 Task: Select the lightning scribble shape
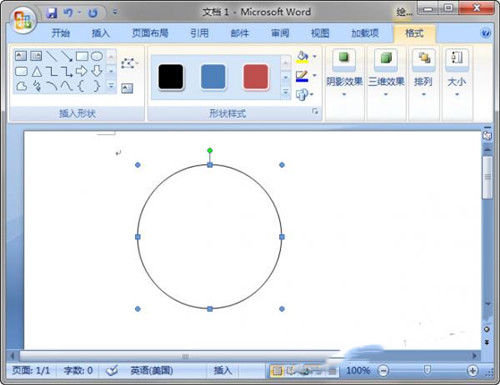coord(37,87)
